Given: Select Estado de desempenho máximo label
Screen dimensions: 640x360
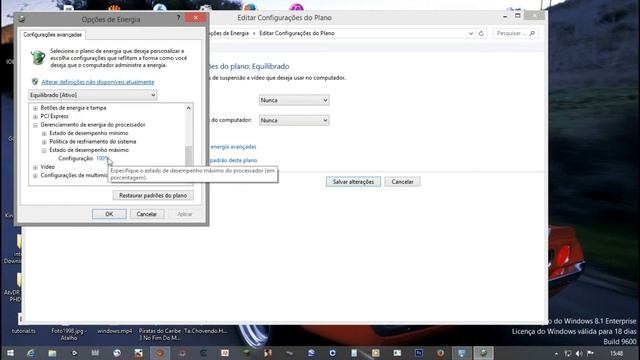Looking at the screenshot, I should tap(89, 150).
